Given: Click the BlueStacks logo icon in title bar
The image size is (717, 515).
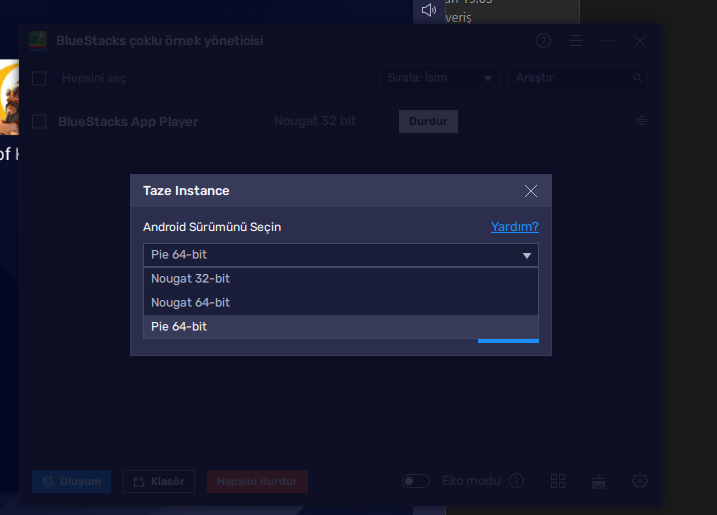Looking at the screenshot, I should point(37,40).
